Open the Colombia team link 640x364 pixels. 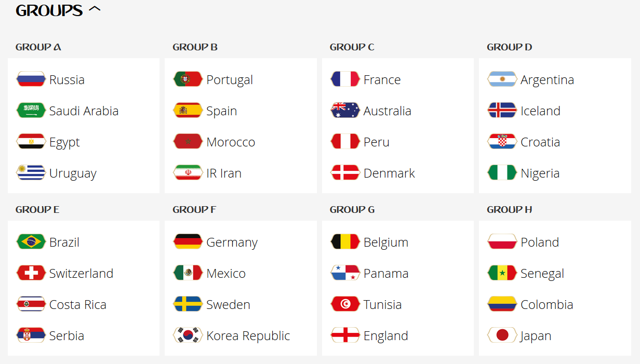[547, 304]
